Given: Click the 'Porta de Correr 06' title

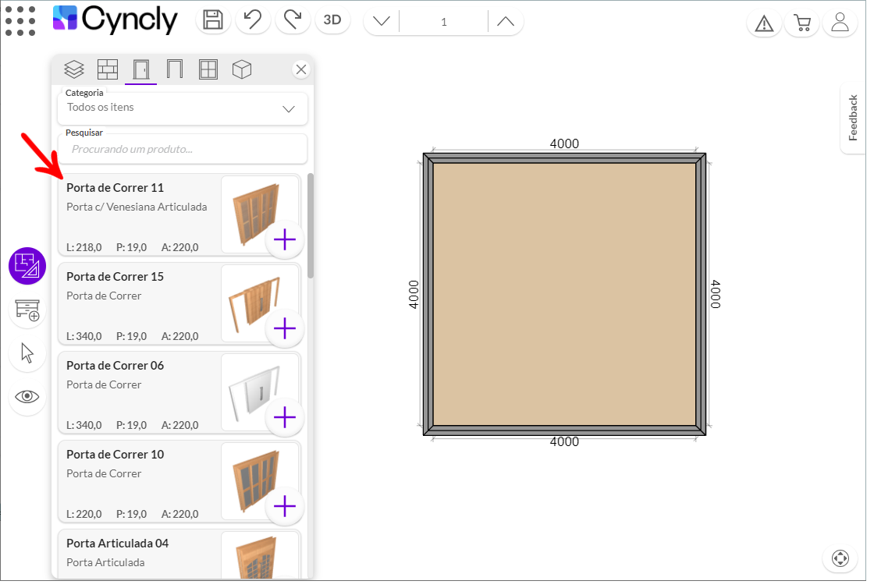Looking at the screenshot, I should 115,366.
